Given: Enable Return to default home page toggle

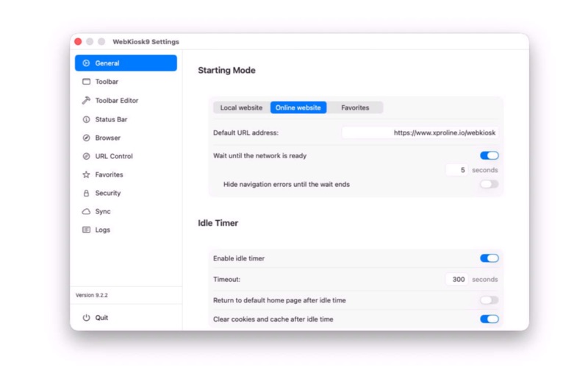Looking at the screenshot, I should coord(489,300).
